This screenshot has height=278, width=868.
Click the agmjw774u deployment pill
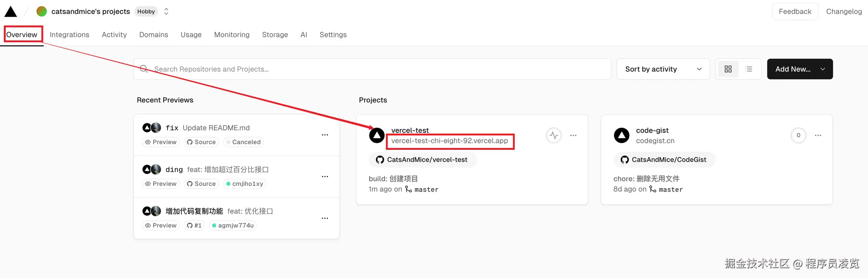pyautogui.click(x=233, y=225)
